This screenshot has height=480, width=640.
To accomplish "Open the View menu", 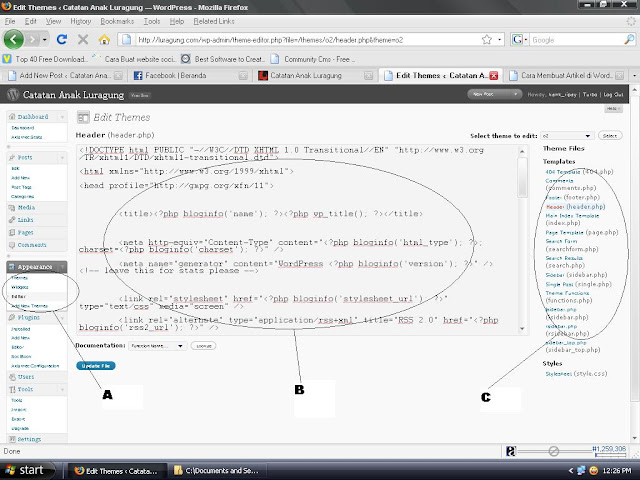I will pos(53,21).
